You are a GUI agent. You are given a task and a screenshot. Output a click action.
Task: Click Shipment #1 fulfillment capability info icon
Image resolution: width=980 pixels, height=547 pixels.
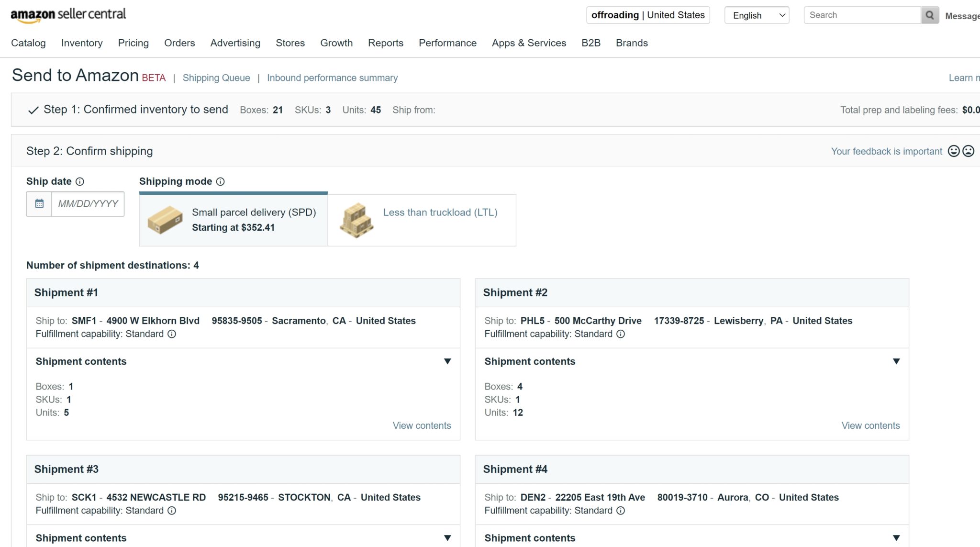click(172, 334)
